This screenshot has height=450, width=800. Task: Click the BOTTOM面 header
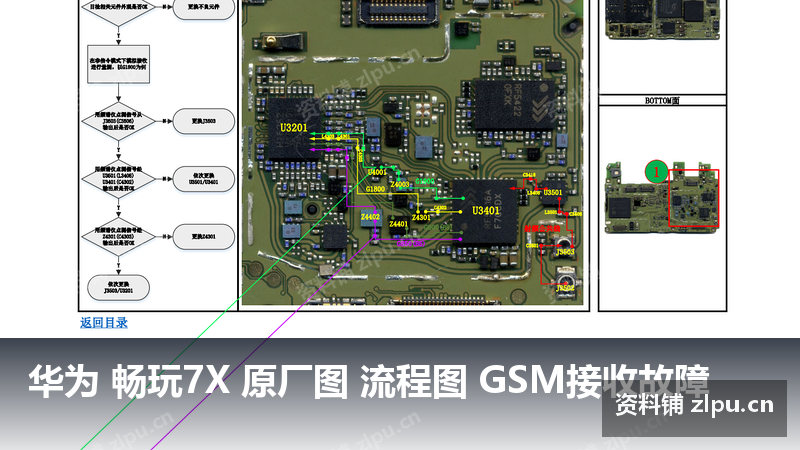[x=662, y=101]
